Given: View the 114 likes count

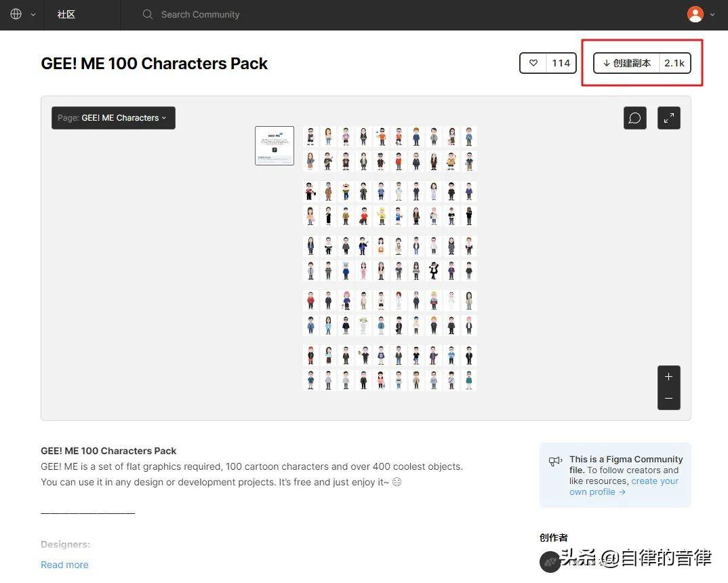Looking at the screenshot, I should coord(561,63).
